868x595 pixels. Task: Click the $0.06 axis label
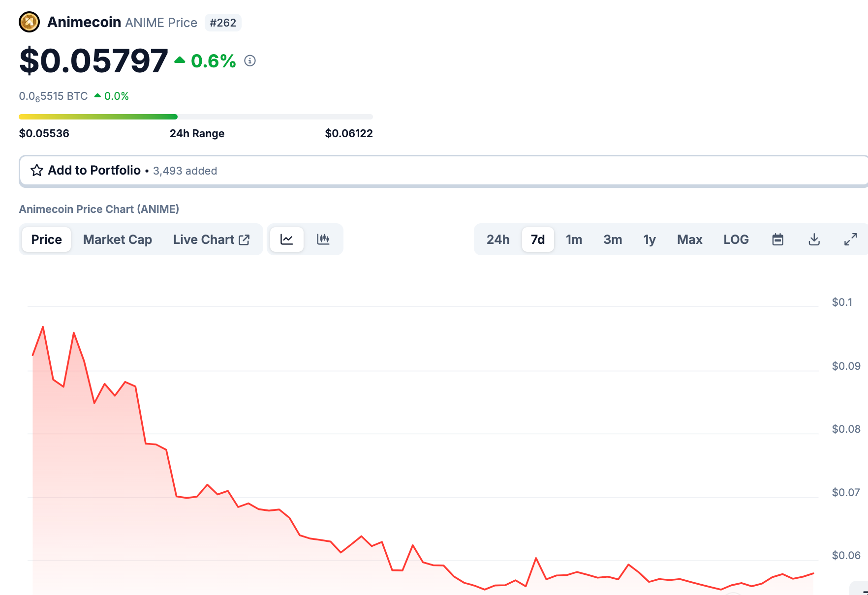click(846, 555)
